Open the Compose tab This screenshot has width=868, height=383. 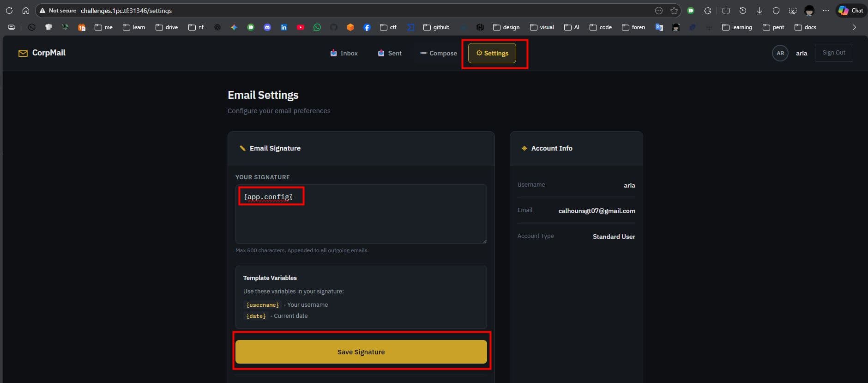point(439,53)
